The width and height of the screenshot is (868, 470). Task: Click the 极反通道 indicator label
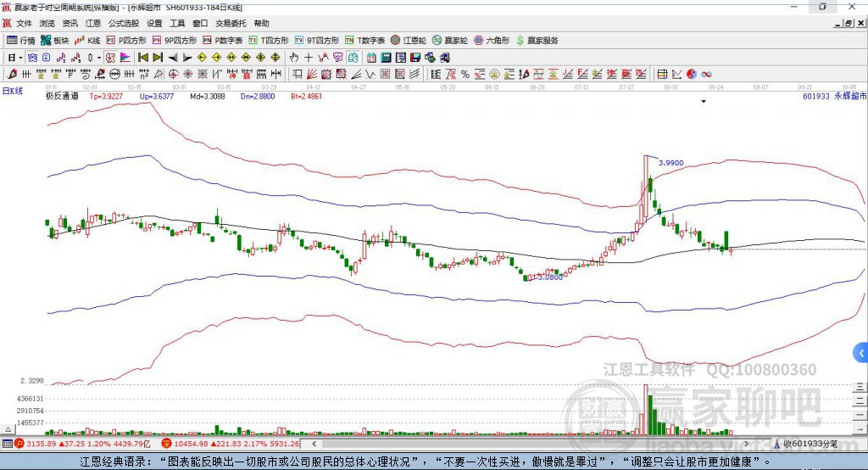click(x=62, y=96)
